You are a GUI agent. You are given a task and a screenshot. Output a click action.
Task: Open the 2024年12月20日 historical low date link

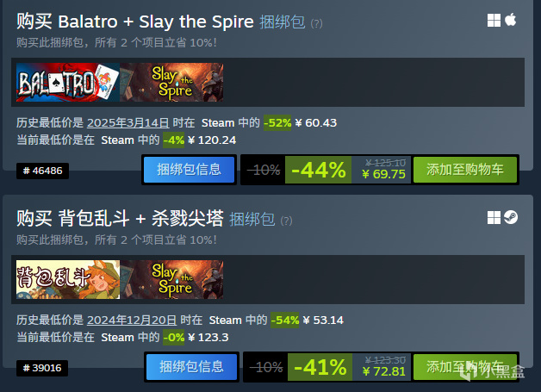[132, 320]
